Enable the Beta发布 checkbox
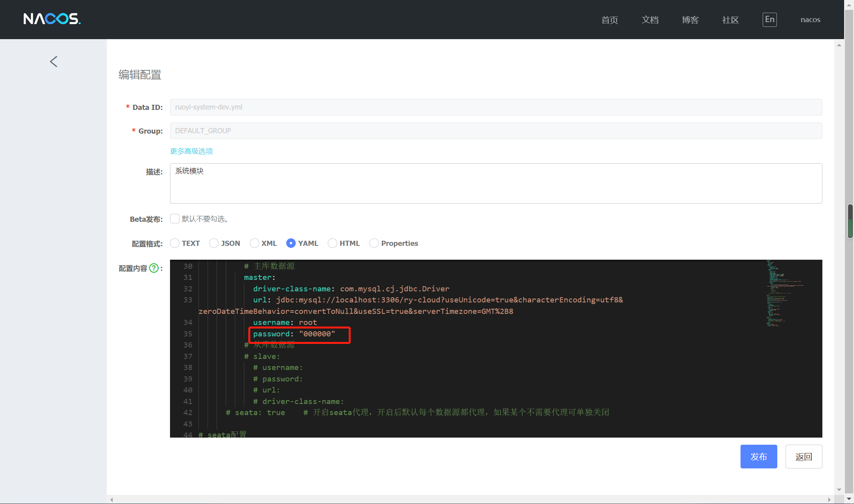The height and width of the screenshot is (504, 854). 175,219
